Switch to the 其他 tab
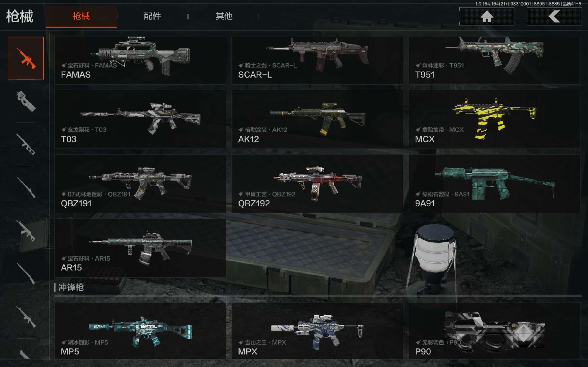This screenshot has height=367, width=588. click(x=224, y=17)
